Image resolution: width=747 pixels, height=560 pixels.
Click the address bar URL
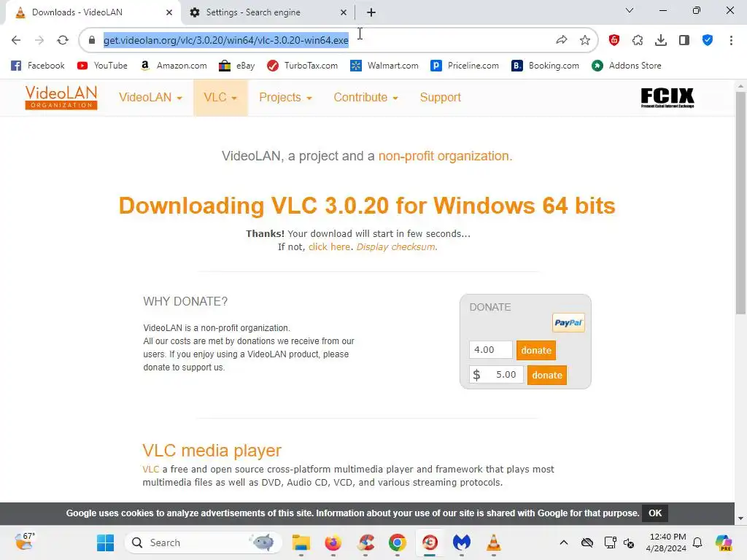point(226,40)
